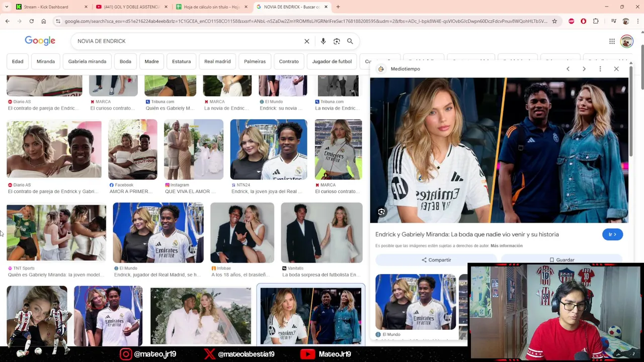
Task: Filter results by the Edad chip
Action: click(x=18, y=61)
